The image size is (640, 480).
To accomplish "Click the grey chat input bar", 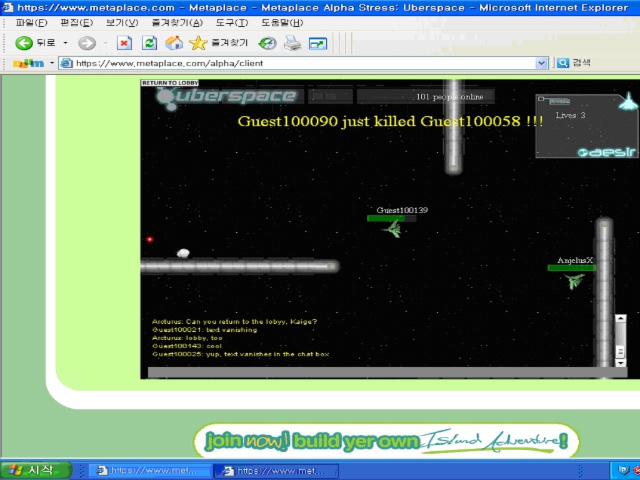I will (387, 372).
